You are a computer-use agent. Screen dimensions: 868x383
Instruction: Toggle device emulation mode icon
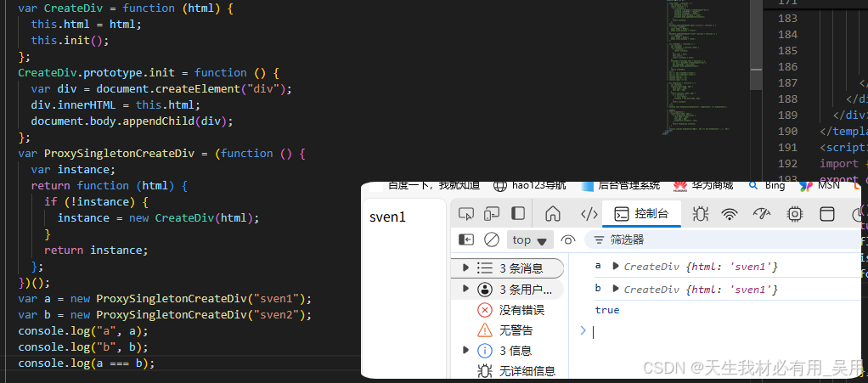[x=492, y=214]
